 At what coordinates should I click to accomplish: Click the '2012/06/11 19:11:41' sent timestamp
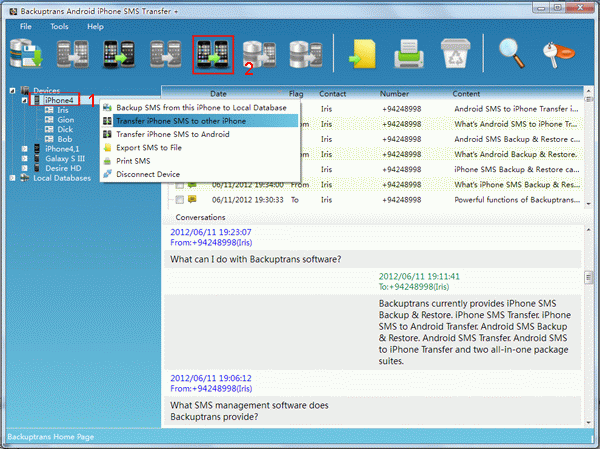point(419,276)
